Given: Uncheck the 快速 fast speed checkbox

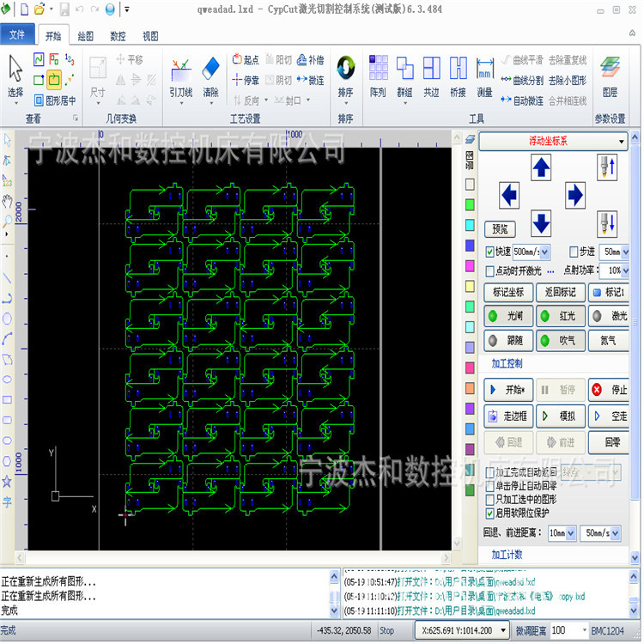Looking at the screenshot, I should [x=490, y=252].
